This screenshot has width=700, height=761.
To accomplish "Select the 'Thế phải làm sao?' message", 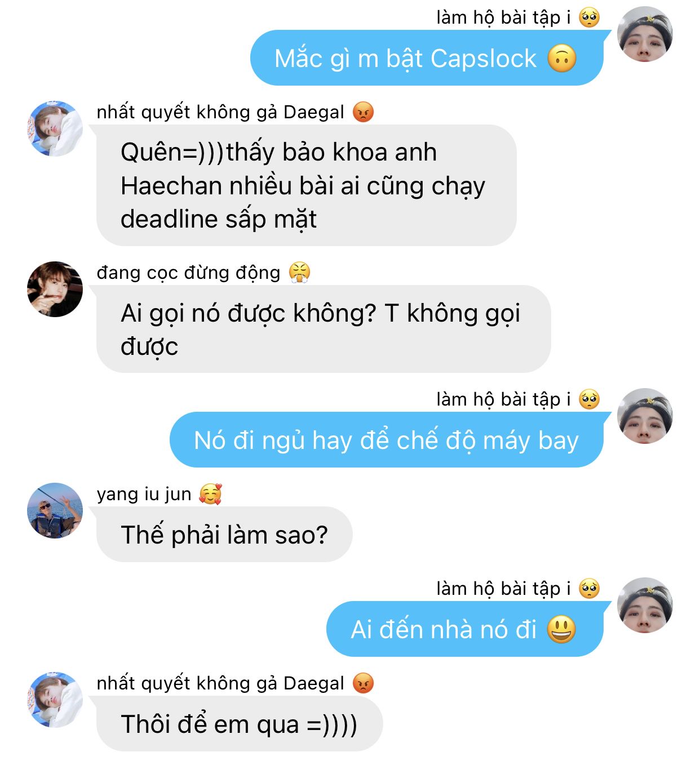I will tap(224, 534).
